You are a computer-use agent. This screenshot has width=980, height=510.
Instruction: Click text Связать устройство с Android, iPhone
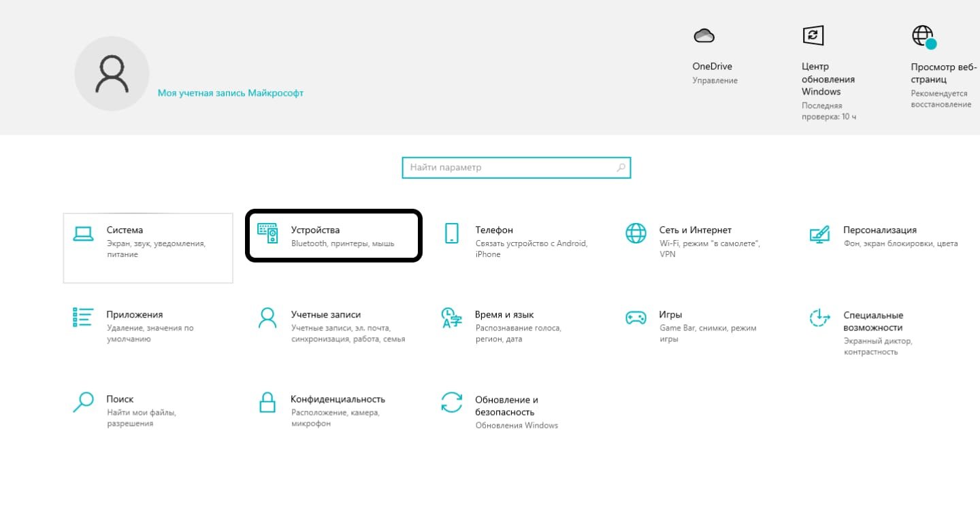(532, 249)
